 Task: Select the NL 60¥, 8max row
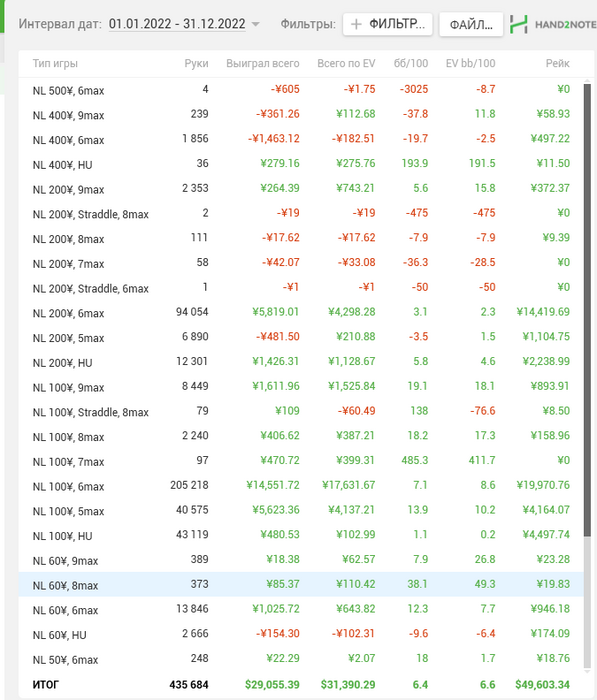(301, 584)
